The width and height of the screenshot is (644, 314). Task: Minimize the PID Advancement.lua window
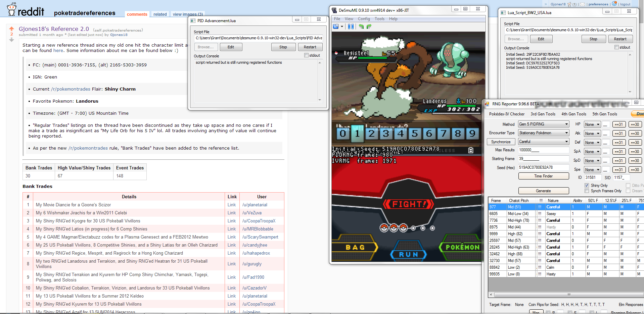(297, 19)
